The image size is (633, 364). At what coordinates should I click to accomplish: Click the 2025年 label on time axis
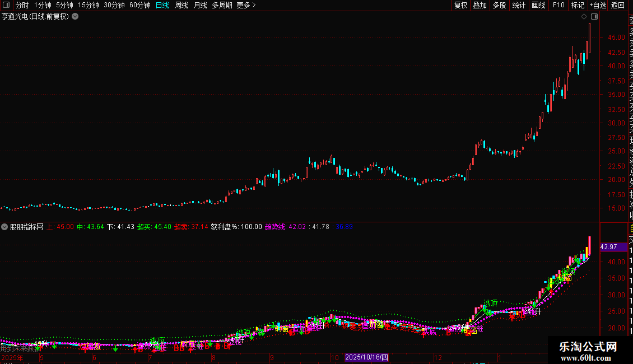click(12, 357)
